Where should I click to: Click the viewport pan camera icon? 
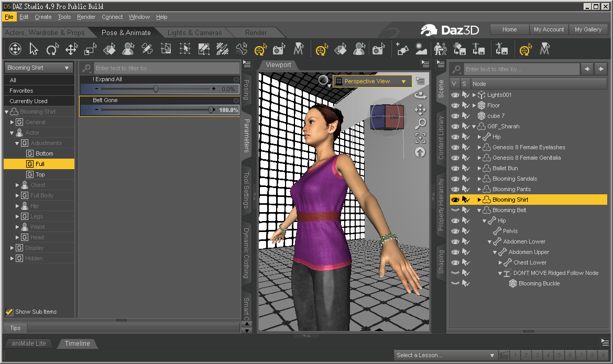(420, 109)
